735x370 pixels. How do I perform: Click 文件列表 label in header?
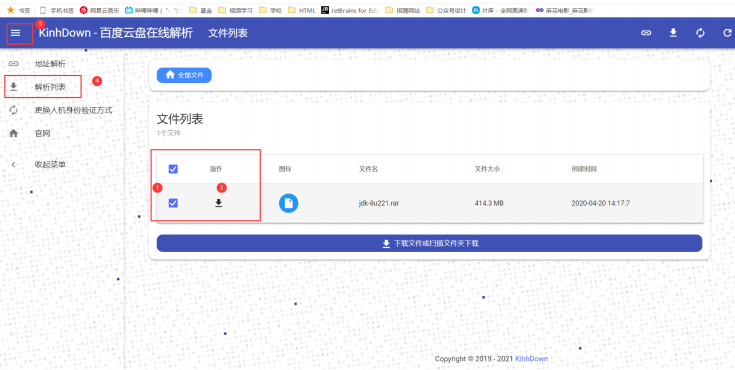[228, 33]
